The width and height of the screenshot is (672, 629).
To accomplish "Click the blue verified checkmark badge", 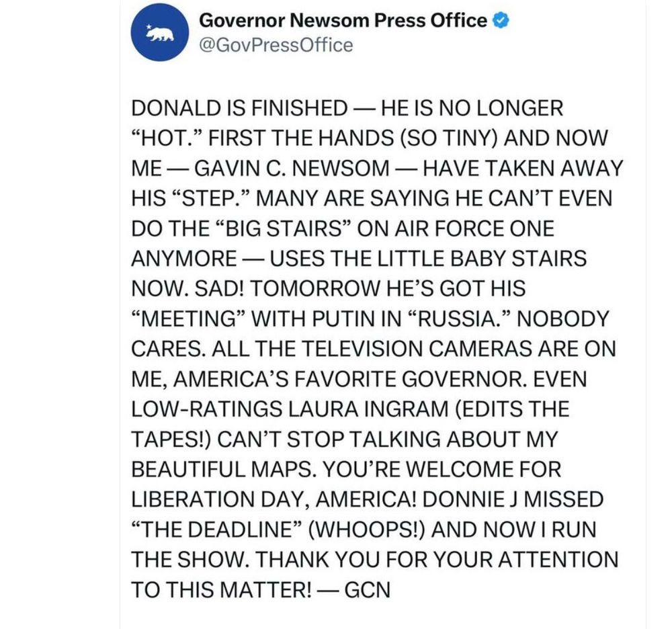I will tap(501, 21).
